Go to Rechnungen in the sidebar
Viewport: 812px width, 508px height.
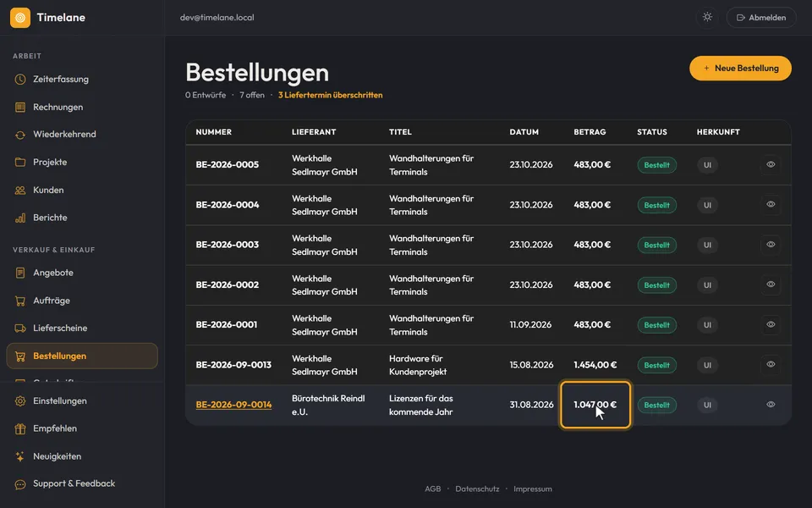click(x=82, y=108)
